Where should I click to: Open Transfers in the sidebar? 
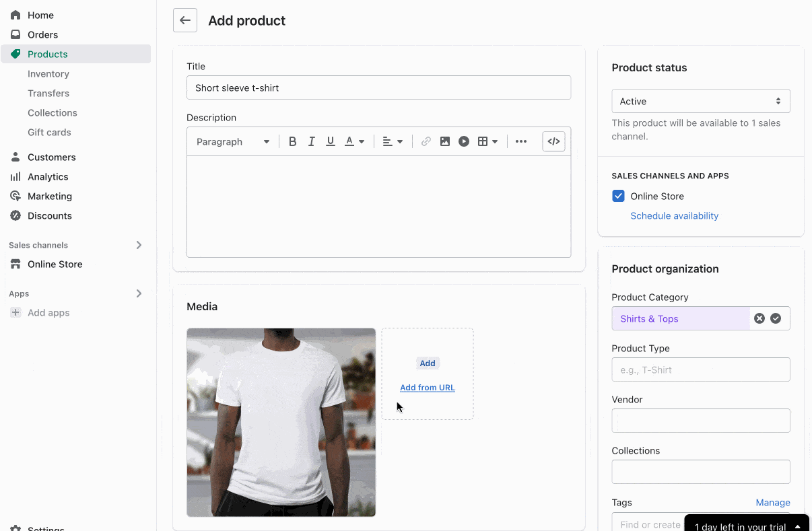pyautogui.click(x=48, y=93)
